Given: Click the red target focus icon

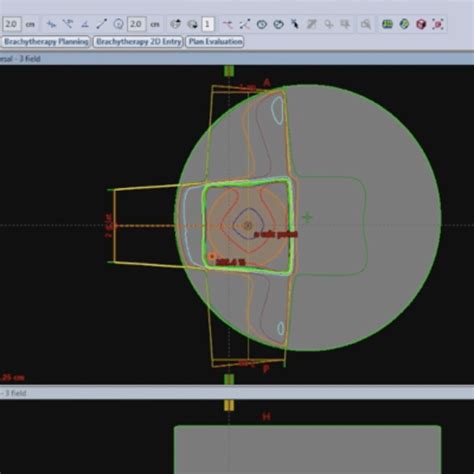Looking at the screenshot, I should [x=438, y=24].
